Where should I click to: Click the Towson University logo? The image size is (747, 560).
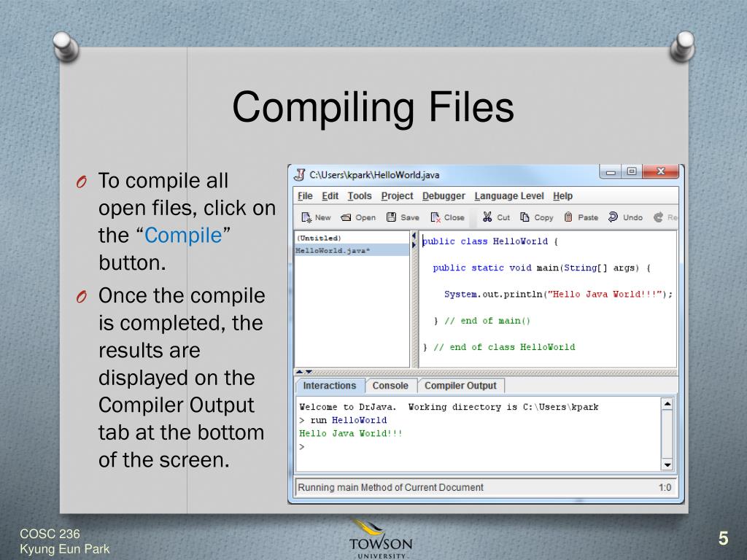click(x=381, y=540)
